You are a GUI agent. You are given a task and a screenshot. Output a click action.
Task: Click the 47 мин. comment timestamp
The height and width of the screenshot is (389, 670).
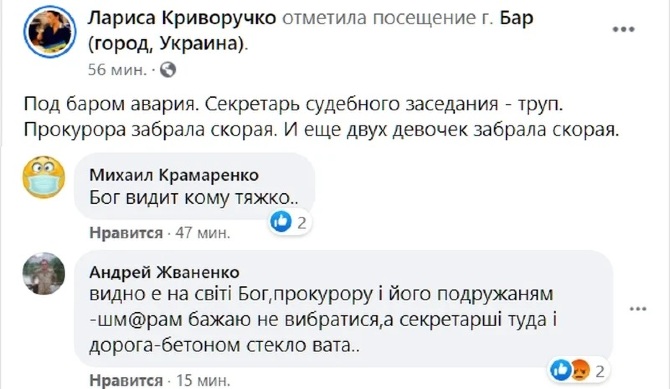point(203,233)
